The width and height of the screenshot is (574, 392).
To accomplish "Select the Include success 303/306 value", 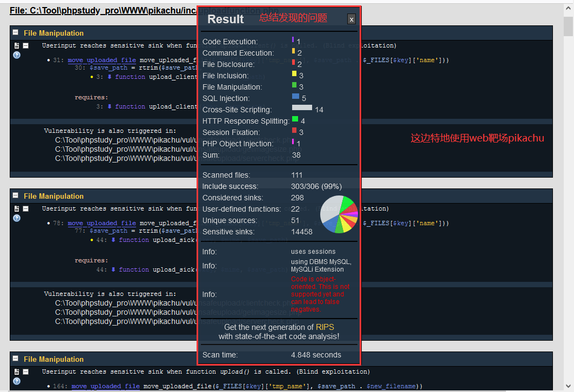I will click(316, 186).
